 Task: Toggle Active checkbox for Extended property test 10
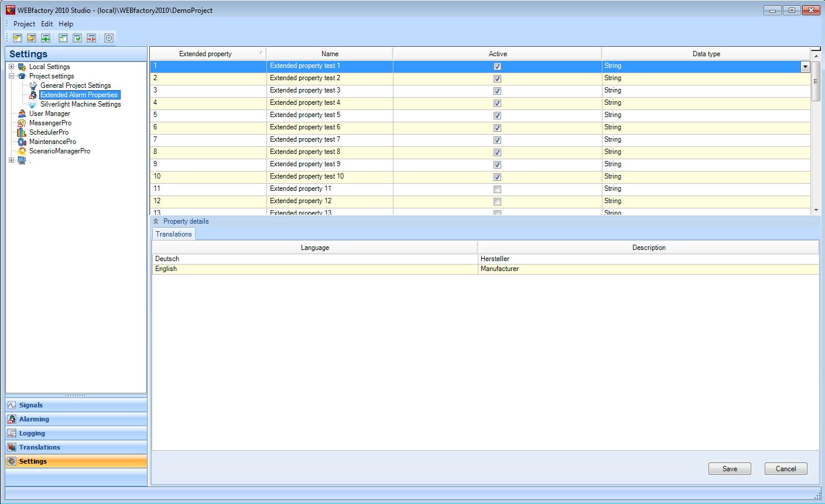[497, 177]
